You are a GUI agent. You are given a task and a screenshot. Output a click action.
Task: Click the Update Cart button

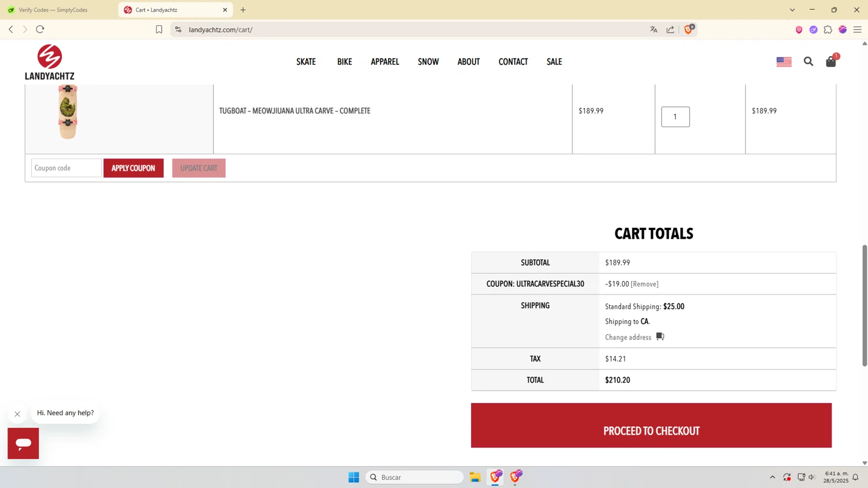pyautogui.click(x=198, y=168)
